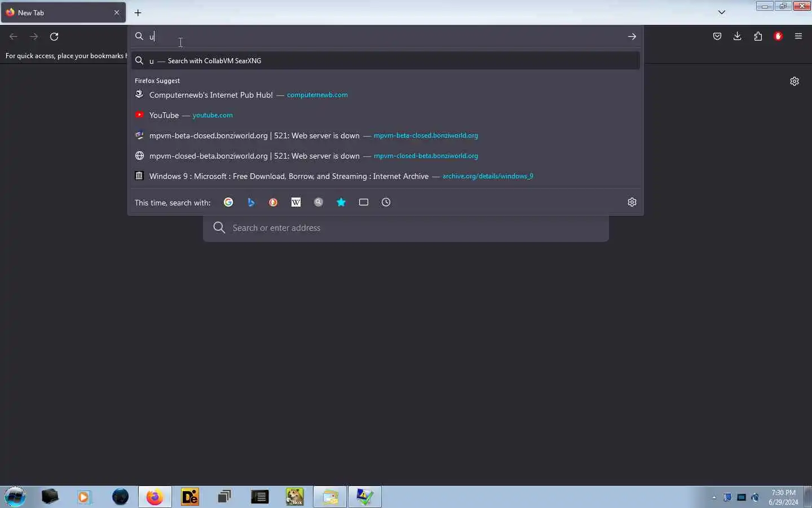
Task: Go back one page
Action: pos(14,37)
